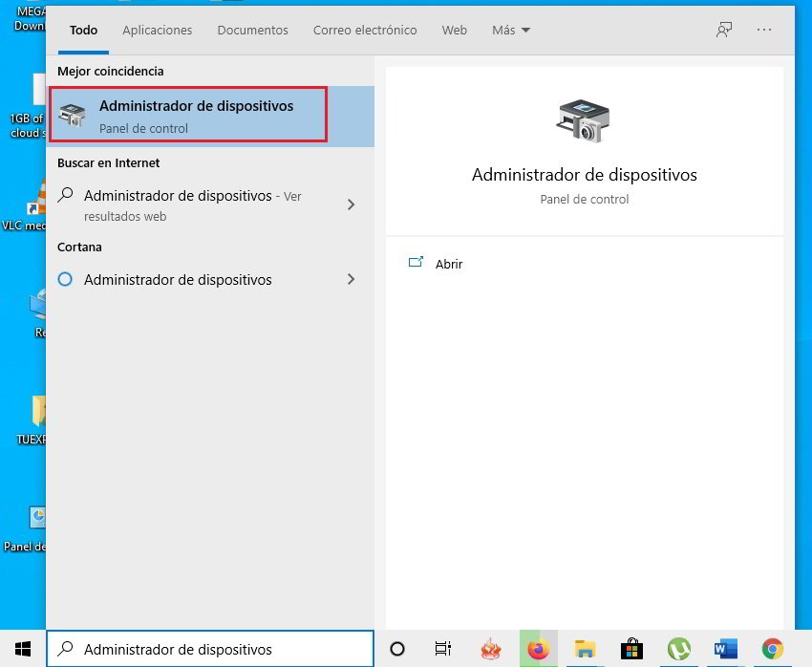Expand the web results arrow for Administrador de dispositivos
This screenshot has height=667, width=812.
pyautogui.click(x=351, y=204)
